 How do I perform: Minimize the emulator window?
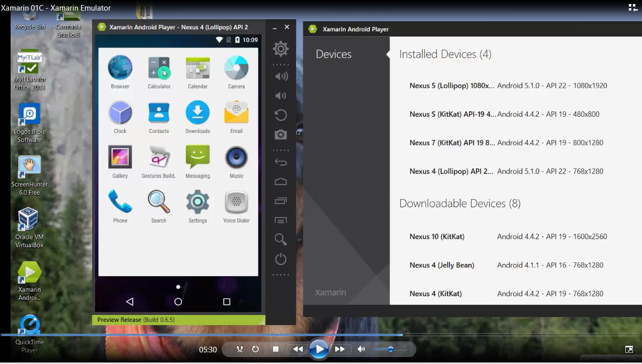click(275, 27)
